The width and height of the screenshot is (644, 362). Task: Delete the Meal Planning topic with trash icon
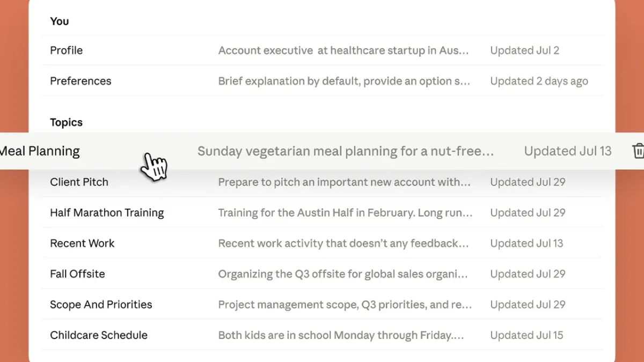click(638, 151)
